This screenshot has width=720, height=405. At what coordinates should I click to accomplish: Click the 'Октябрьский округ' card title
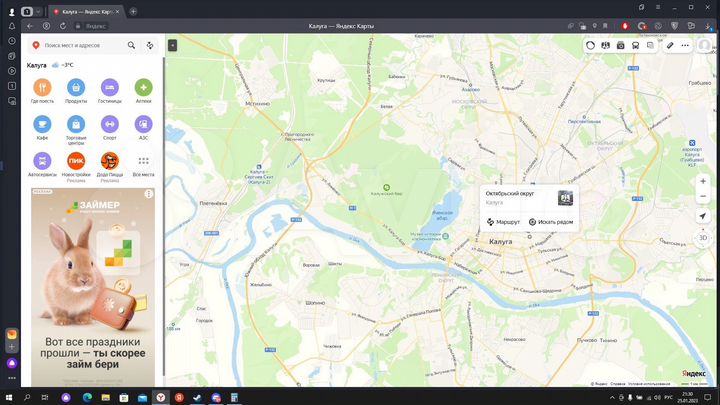pyautogui.click(x=510, y=193)
